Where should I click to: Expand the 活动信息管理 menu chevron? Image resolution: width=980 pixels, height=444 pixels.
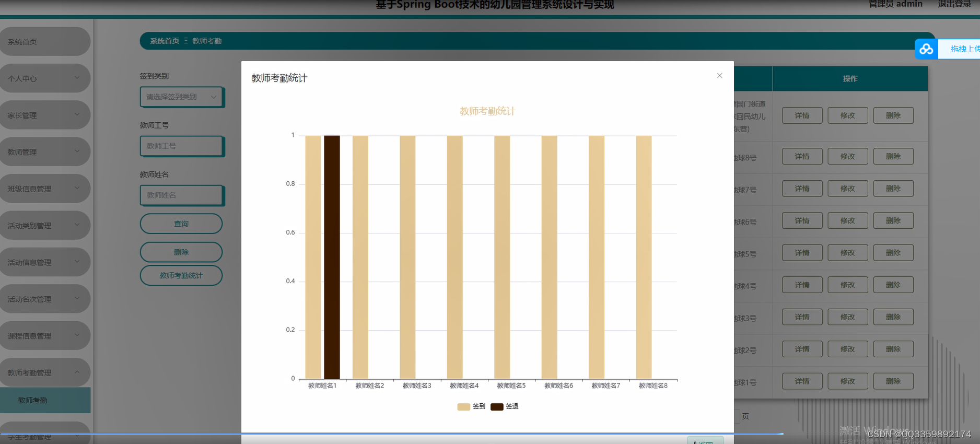pos(77,262)
